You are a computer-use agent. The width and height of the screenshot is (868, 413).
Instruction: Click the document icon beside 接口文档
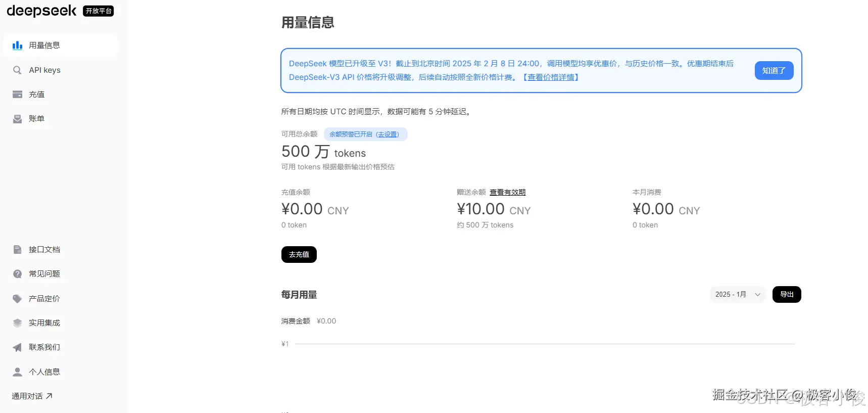tap(17, 250)
